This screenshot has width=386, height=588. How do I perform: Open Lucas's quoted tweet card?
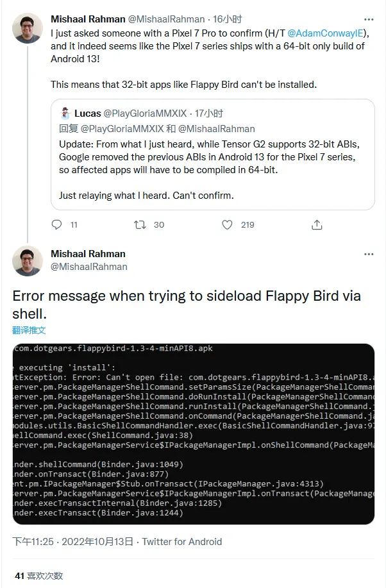point(213,155)
